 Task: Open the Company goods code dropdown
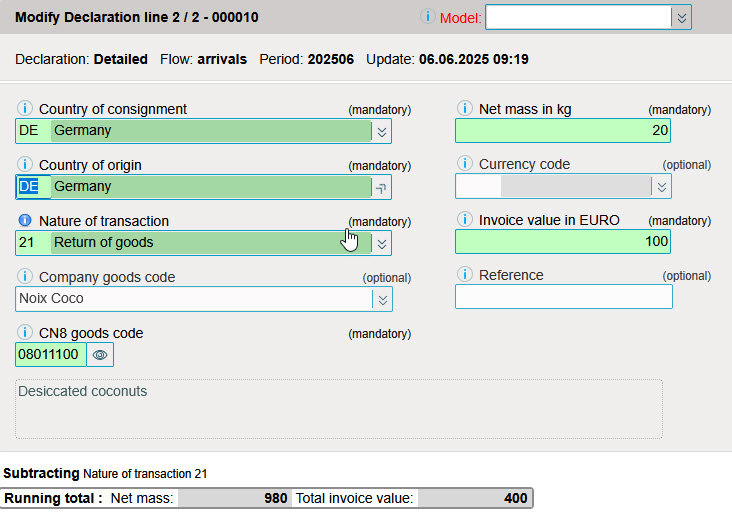pos(381,299)
